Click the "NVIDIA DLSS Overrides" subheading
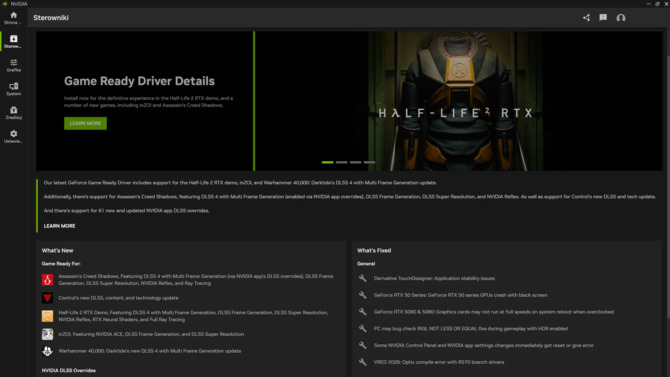670x377 pixels. click(68, 371)
